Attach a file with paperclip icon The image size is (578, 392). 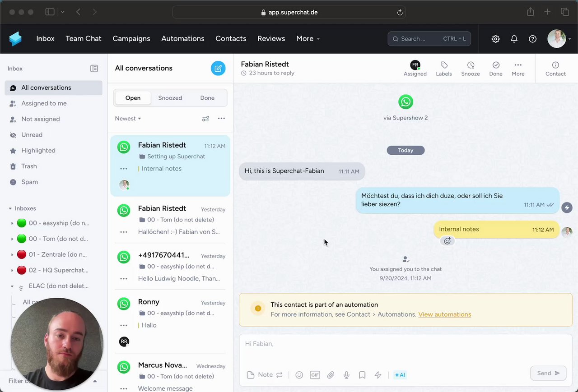[x=331, y=374]
